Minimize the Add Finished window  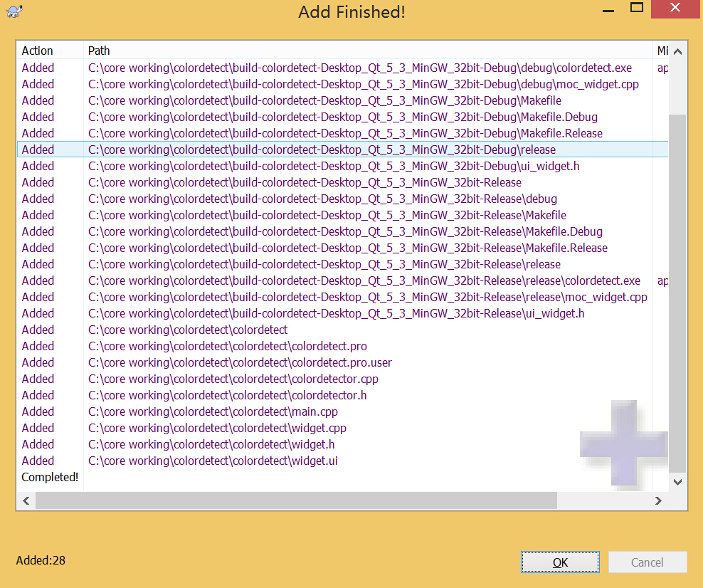tap(608, 10)
